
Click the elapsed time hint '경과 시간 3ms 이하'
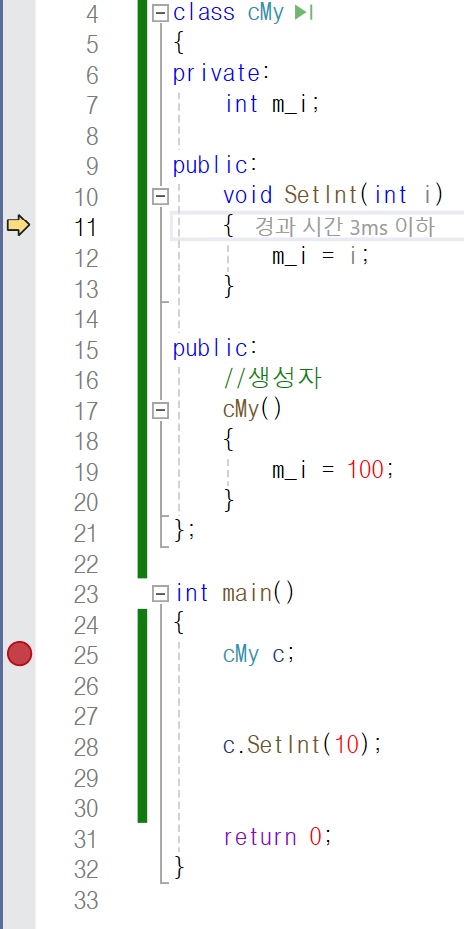(345, 226)
